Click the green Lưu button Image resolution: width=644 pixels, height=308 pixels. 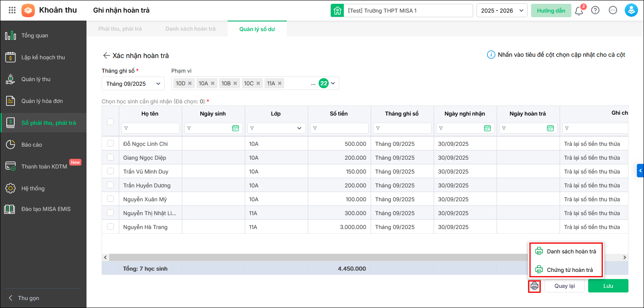[x=608, y=286]
